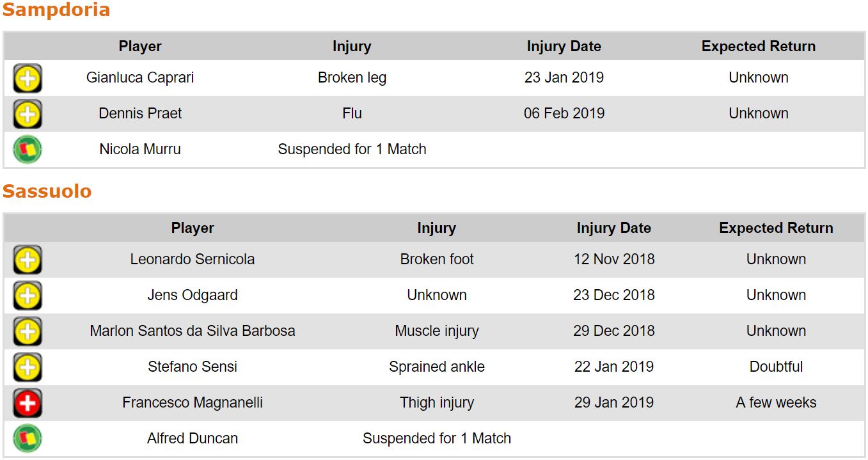868x460 pixels.
Task: Click the Broken leg injury cell
Action: coord(352,78)
